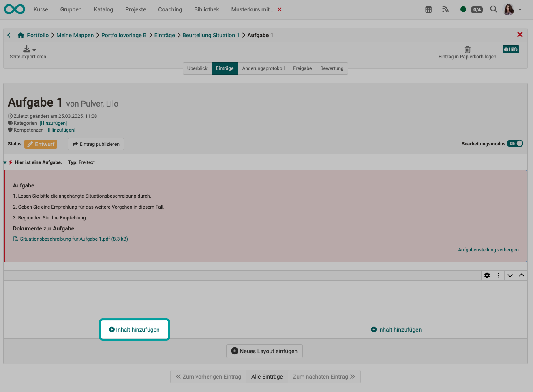This screenshot has width=533, height=392.
Task: Click the 0/4 progress indicator
Action: [476, 9]
